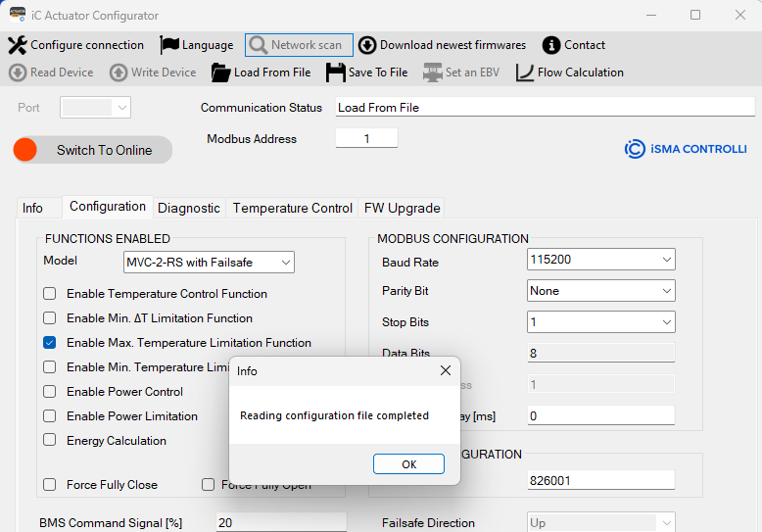Click the Flow Calculation label
Viewport: 762px width, 532px height.
pos(580,73)
